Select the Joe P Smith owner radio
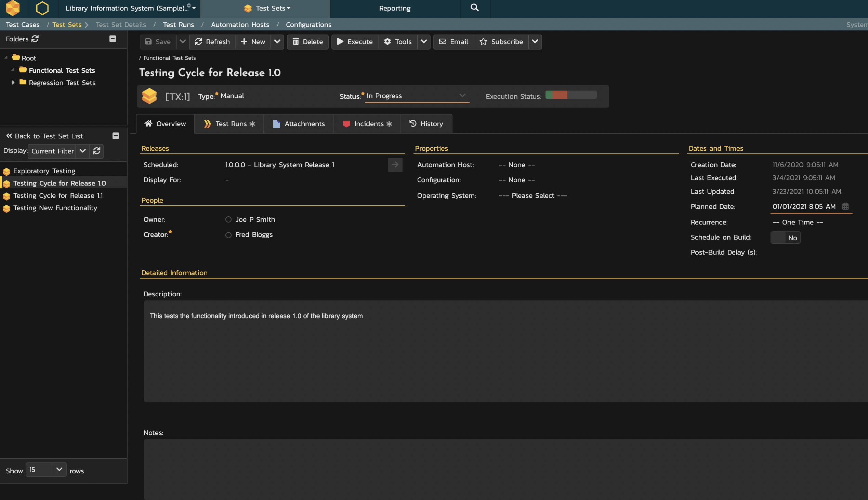Image resolution: width=868 pixels, height=500 pixels. point(228,219)
